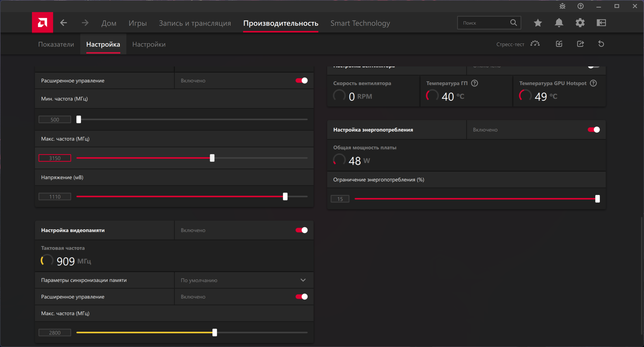Disable Настройка энергопотребления toggle
The width and height of the screenshot is (644, 347).
coord(593,130)
